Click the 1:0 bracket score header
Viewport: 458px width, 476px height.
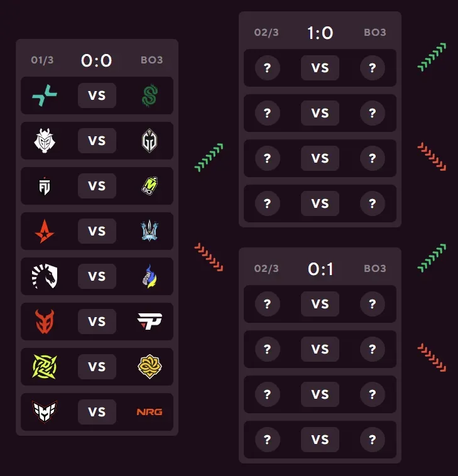[x=320, y=33]
